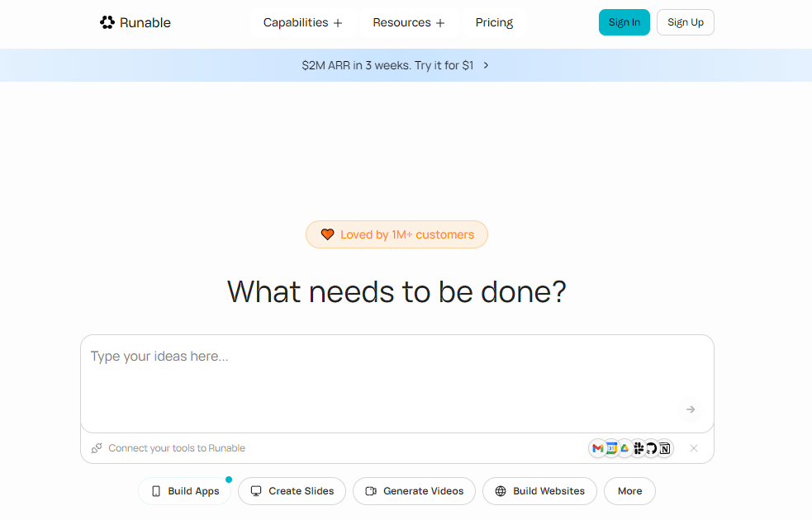
Task: Click the Loved by 1M+ customers badge
Action: pos(397,234)
